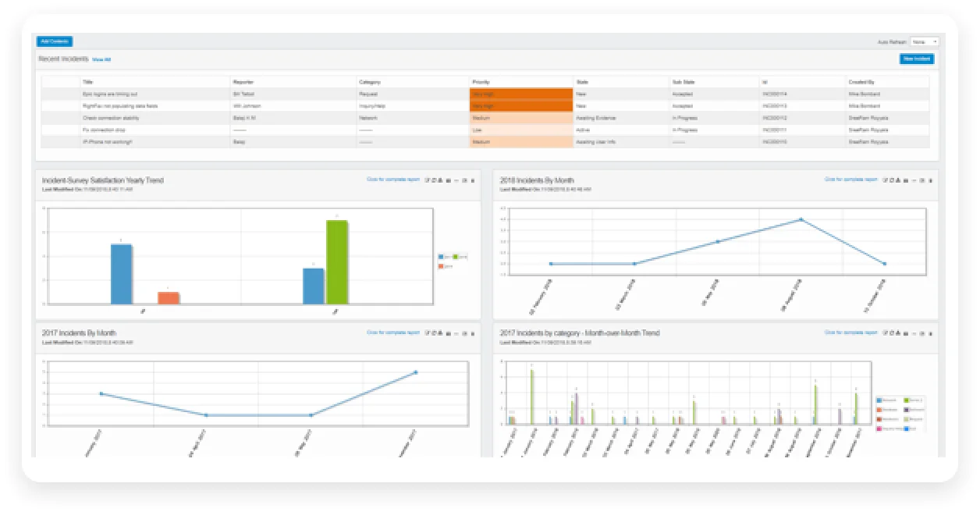Click the Created By column header
Image resolution: width=980 pixels, height=512 pixels.
[861, 82]
